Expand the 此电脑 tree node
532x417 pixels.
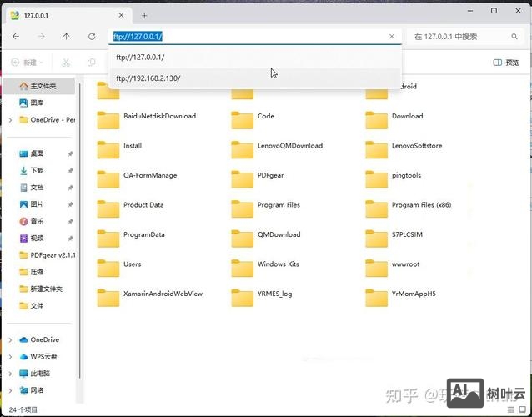(10, 373)
